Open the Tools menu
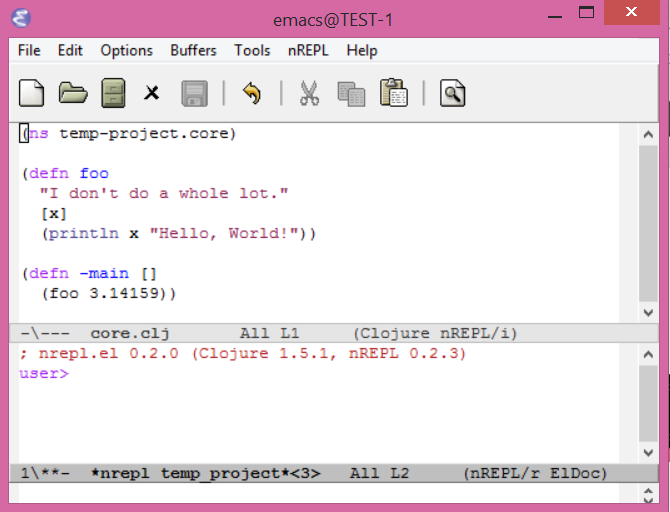 [252, 50]
